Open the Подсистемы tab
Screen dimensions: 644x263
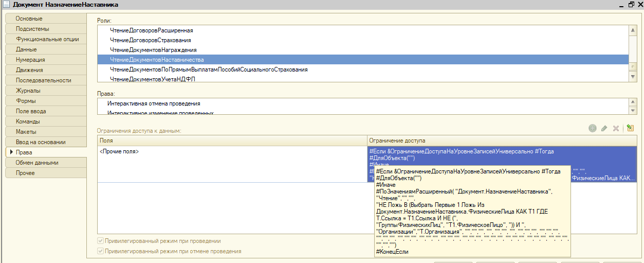pos(46,29)
